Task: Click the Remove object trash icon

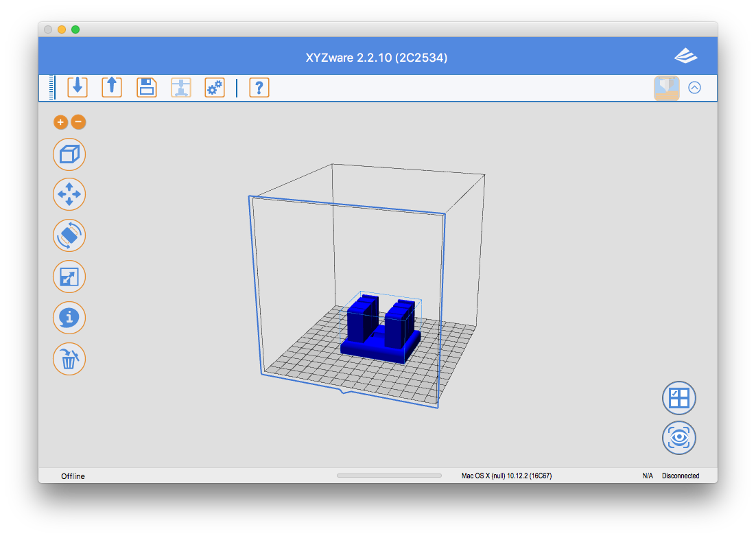Action: click(69, 358)
